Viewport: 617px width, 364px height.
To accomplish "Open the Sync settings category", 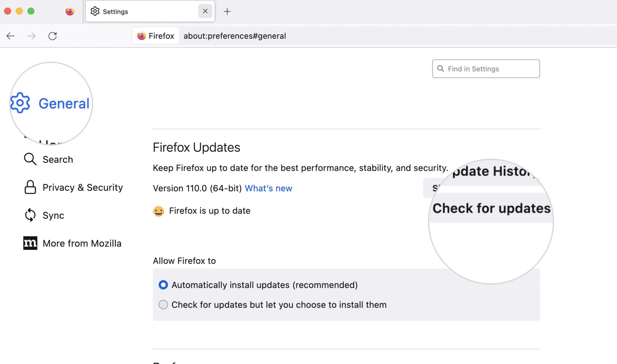I will tap(44, 215).
